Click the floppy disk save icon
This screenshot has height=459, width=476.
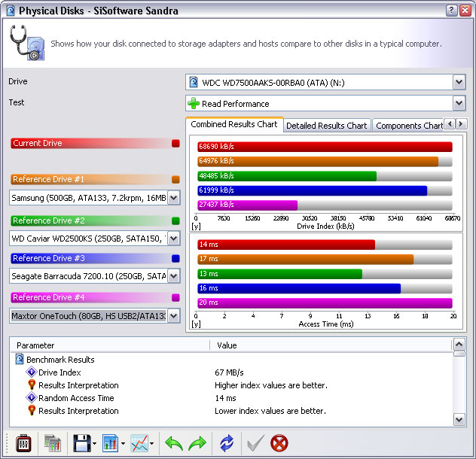[81, 443]
